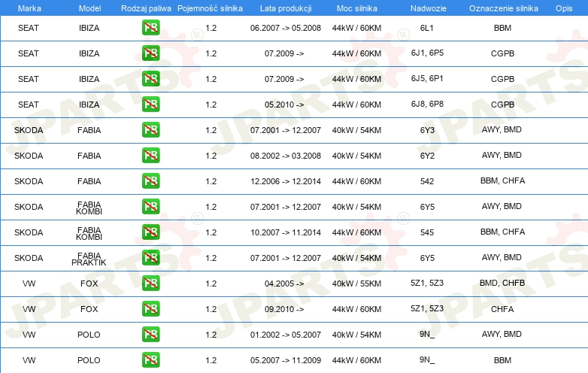Click fuel icon in VW POLO BBM row
The width and height of the screenshot is (588, 373).
(150, 360)
